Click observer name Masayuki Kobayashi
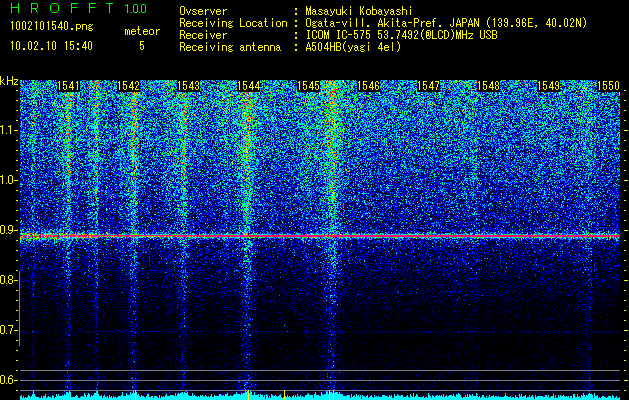This screenshot has height=400, width=629. 358,11
